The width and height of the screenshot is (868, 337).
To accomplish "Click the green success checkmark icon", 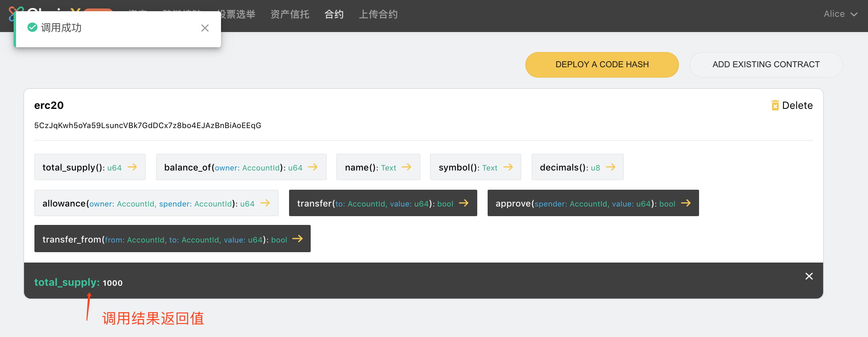I will tap(32, 27).
